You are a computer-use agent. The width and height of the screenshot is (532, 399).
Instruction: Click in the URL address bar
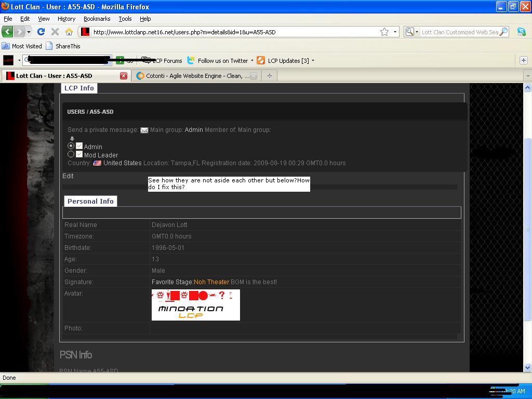point(234,32)
